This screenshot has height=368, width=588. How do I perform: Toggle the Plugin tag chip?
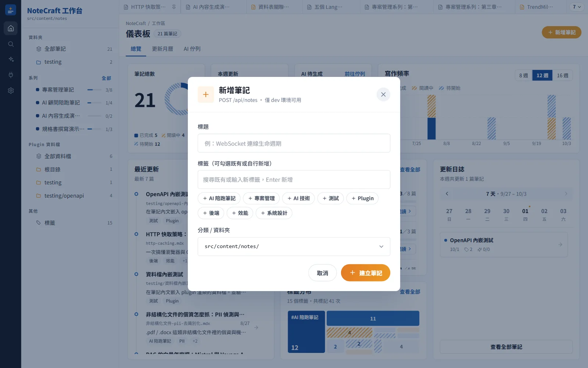pyautogui.click(x=362, y=198)
